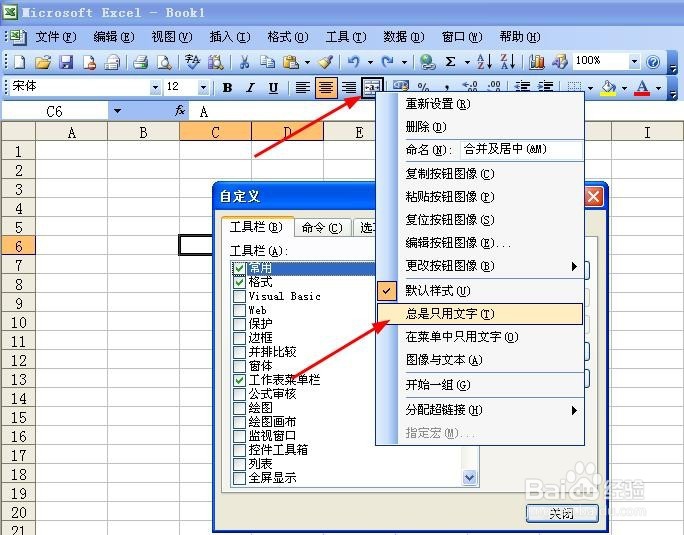Cut selection with the scissors icon

pos(244,62)
